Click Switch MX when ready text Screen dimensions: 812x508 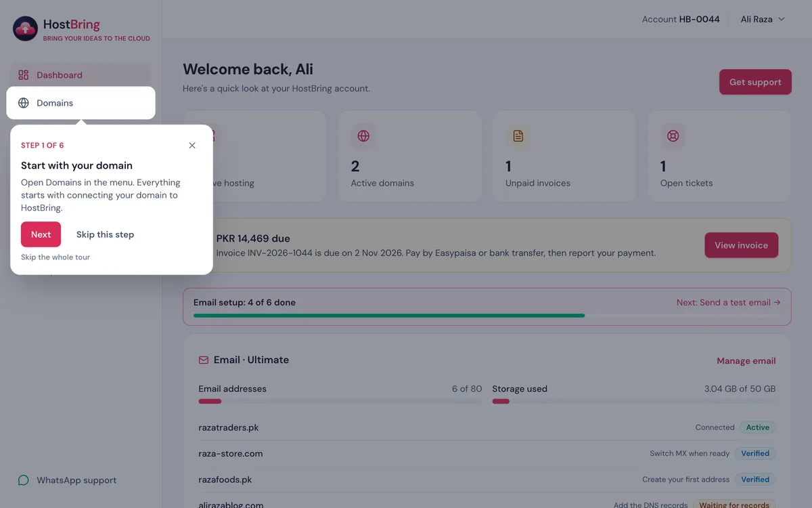[690, 453]
